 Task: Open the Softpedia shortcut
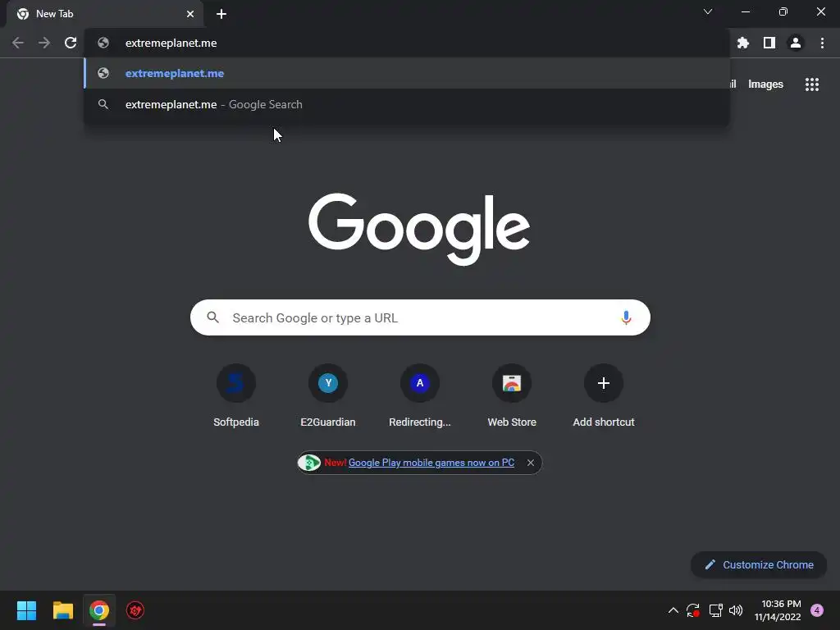(x=235, y=396)
